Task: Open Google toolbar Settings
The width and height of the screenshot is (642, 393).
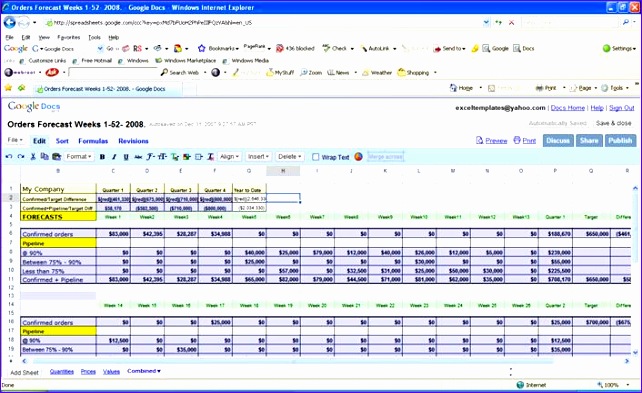Action: [x=619, y=48]
